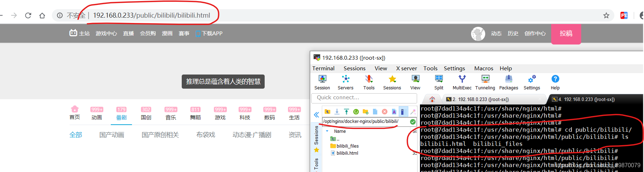The image size is (644, 172).
Task: Create a new file in SFTP browser
Action: [375, 112]
